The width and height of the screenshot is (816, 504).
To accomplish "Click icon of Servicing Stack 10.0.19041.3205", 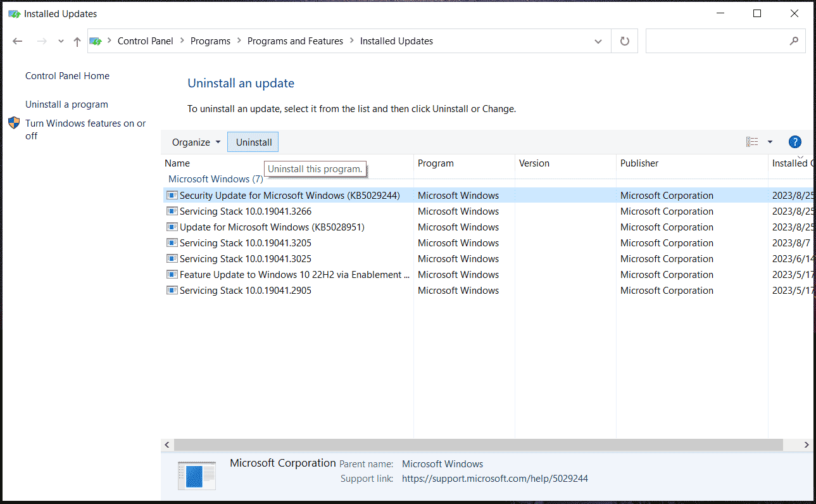I will coord(172,243).
